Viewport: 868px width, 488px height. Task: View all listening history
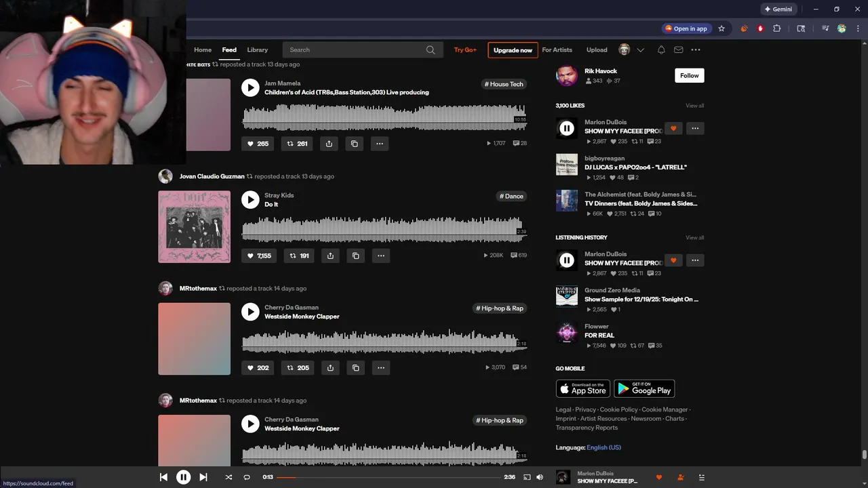pyautogui.click(x=694, y=238)
